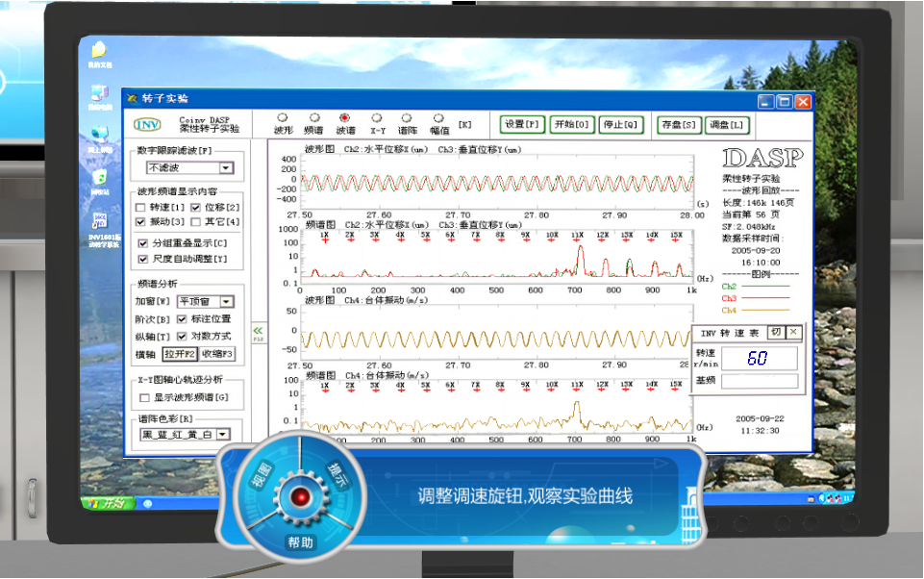This screenshot has width=924, height=579.
Task: Expand the 平顶窗 window type dropdown
Action: coord(226,301)
